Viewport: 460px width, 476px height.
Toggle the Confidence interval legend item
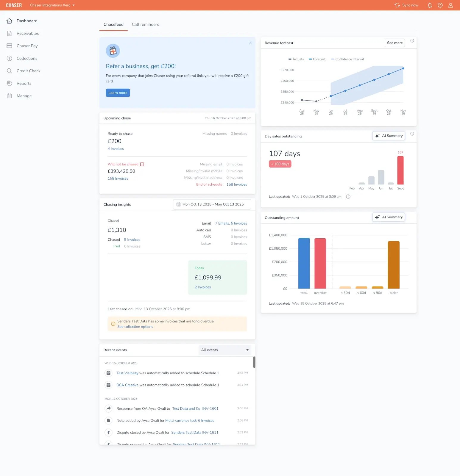347,59
